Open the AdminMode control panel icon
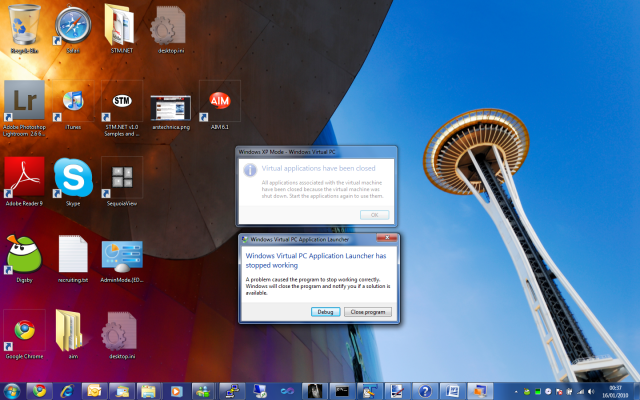The width and height of the screenshot is (640, 400). tap(121, 261)
